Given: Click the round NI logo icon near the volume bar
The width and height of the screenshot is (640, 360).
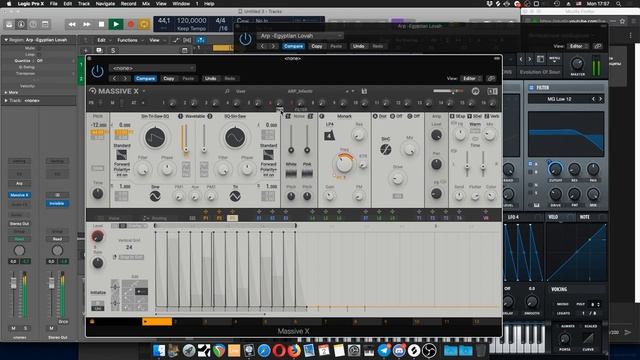Looking at the screenshot, I should coord(475,91).
